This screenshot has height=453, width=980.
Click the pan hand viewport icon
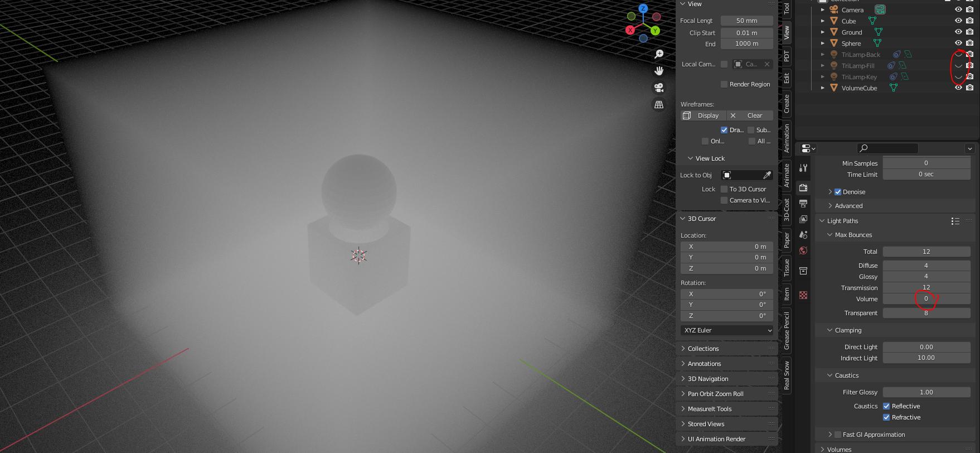659,71
